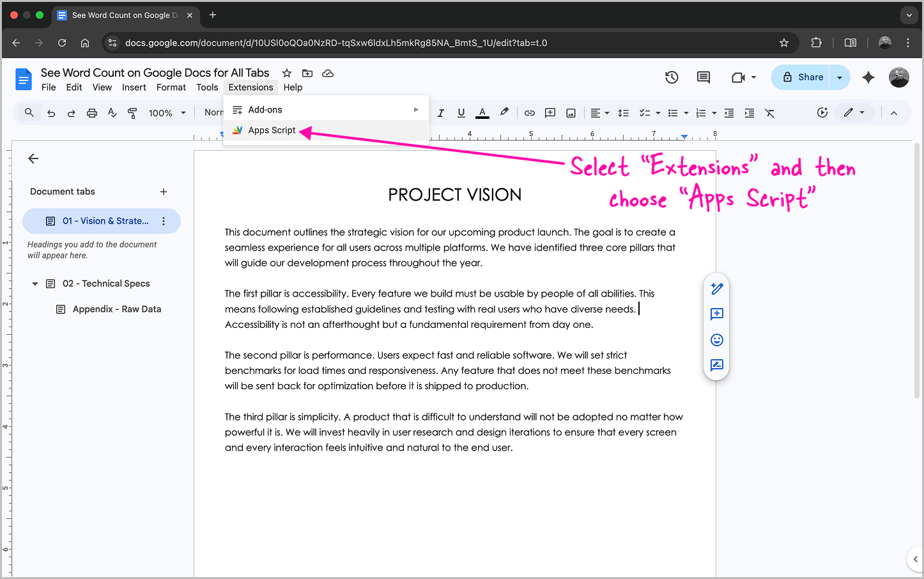Open the Search the menus tool
Screen dimensions: 924x579
(x=29, y=112)
